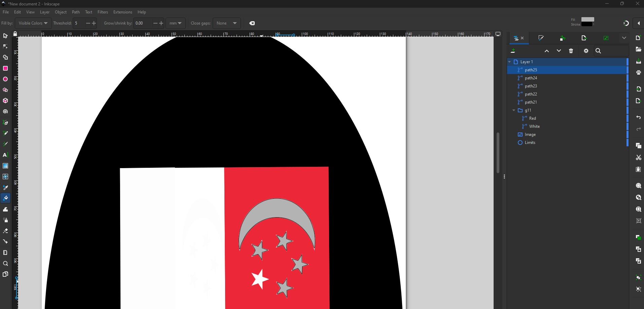
Task: Select the Eraser tool
Action: pyautogui.click(x=5, y=231)
